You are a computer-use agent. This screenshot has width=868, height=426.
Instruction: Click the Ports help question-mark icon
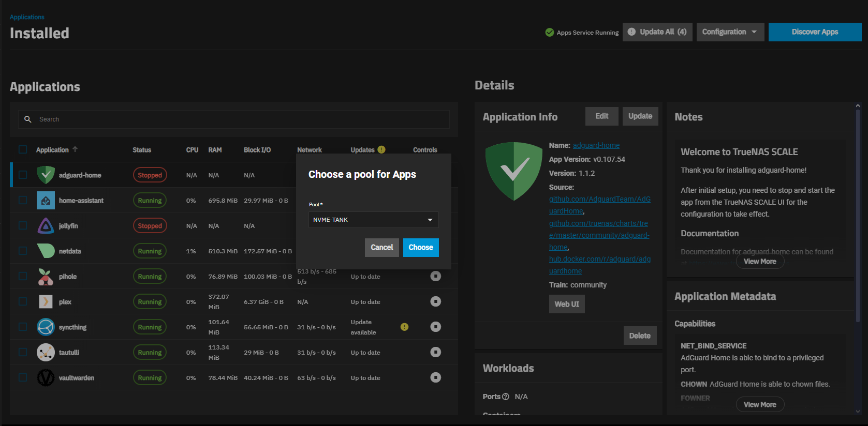[506, 397]
